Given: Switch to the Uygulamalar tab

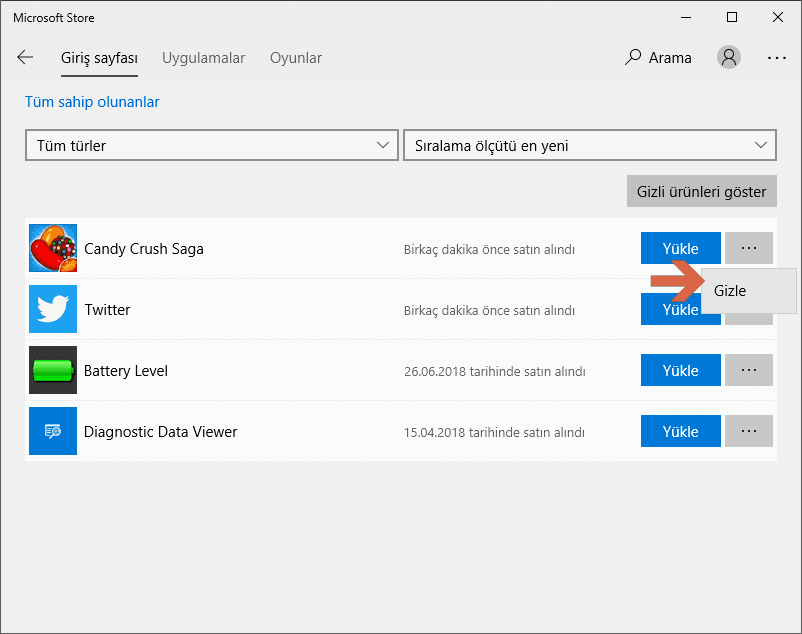Looking at the screenshot, I should 204,58.
